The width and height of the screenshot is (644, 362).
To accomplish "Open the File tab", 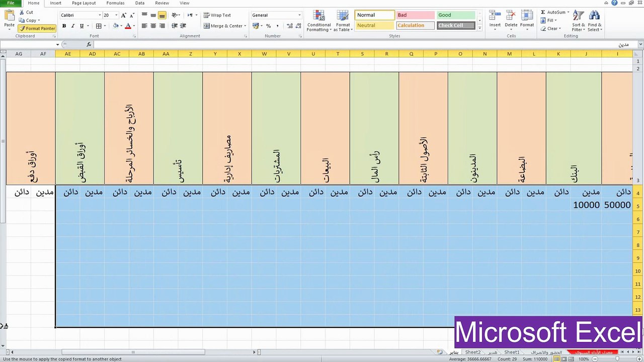I will coord(11,3).
